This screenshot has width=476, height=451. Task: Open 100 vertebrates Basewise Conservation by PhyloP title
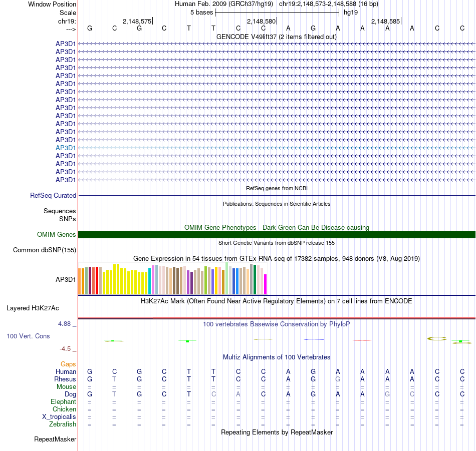point(276,324)
